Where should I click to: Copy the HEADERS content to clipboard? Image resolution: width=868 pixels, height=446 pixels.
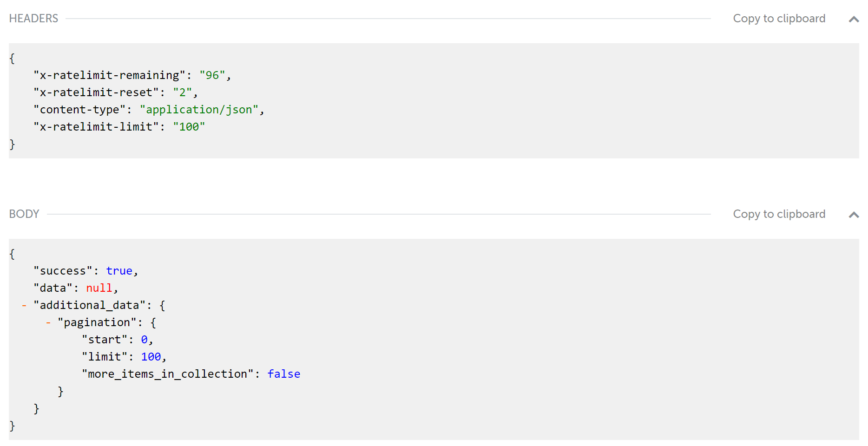[779, 19]
